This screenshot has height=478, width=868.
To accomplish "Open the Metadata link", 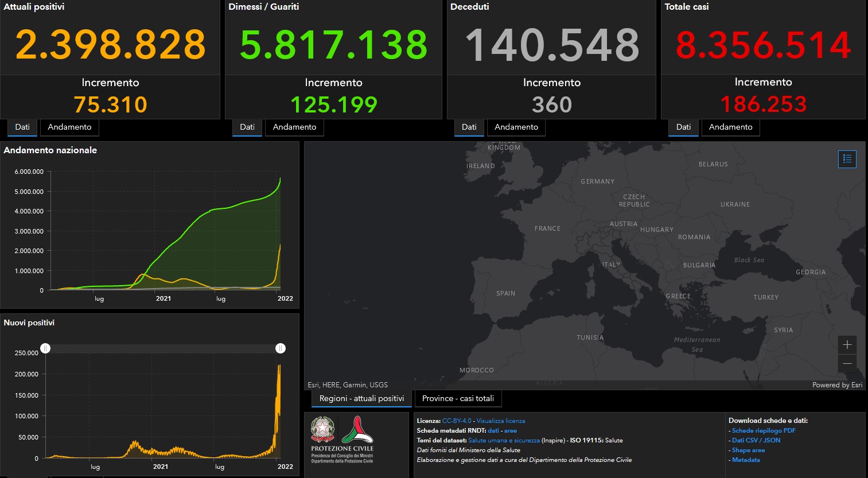I will point(746,460).
